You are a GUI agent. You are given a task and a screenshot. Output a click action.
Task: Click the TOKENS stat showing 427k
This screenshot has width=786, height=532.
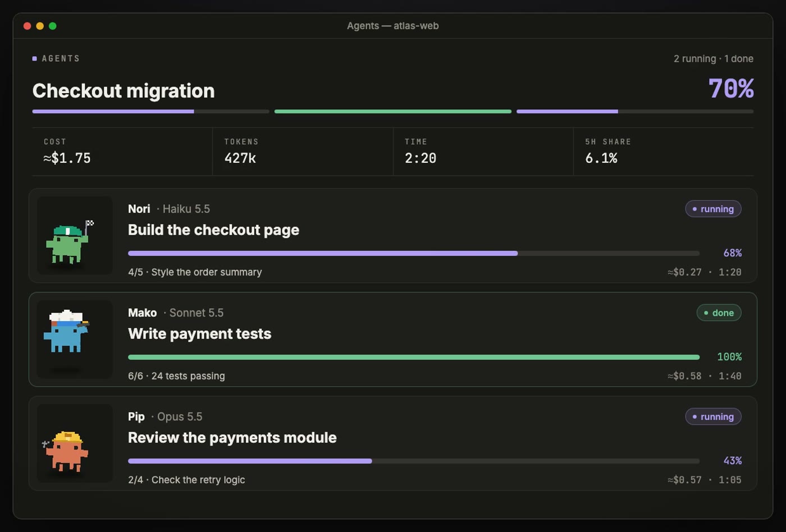point(303,152)
